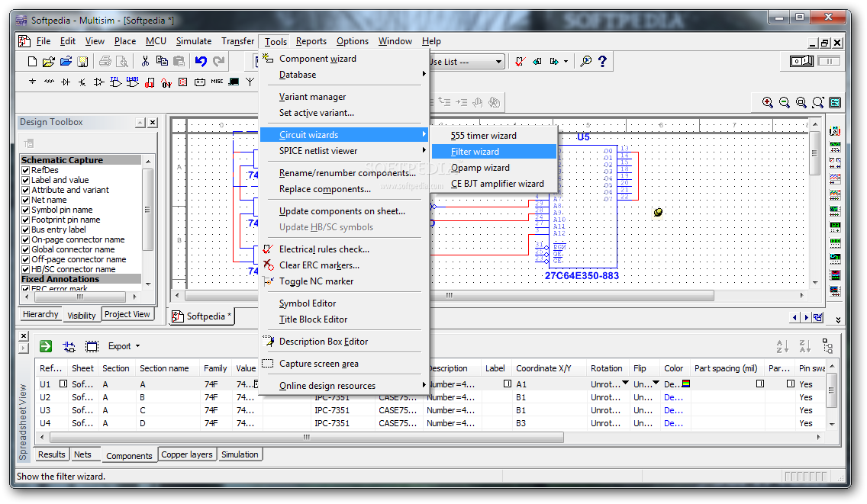
Task: Click the Find magnifier toolbar icon
Action: coord(585,61)
